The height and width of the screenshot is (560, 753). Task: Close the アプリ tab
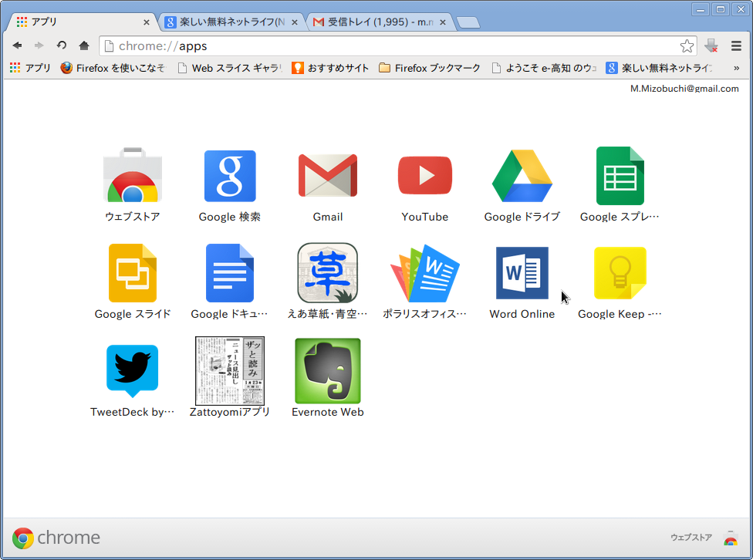[147, 22]
